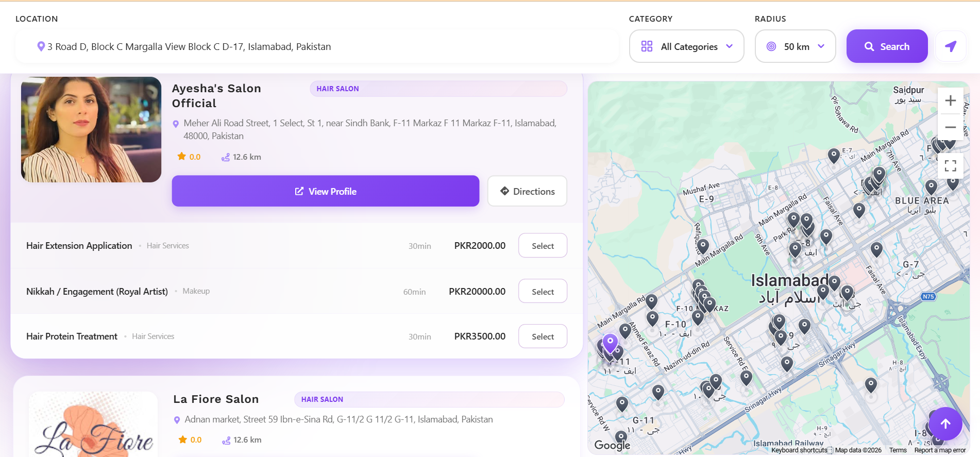Click the current location arrow icon

tap(951, 46)
